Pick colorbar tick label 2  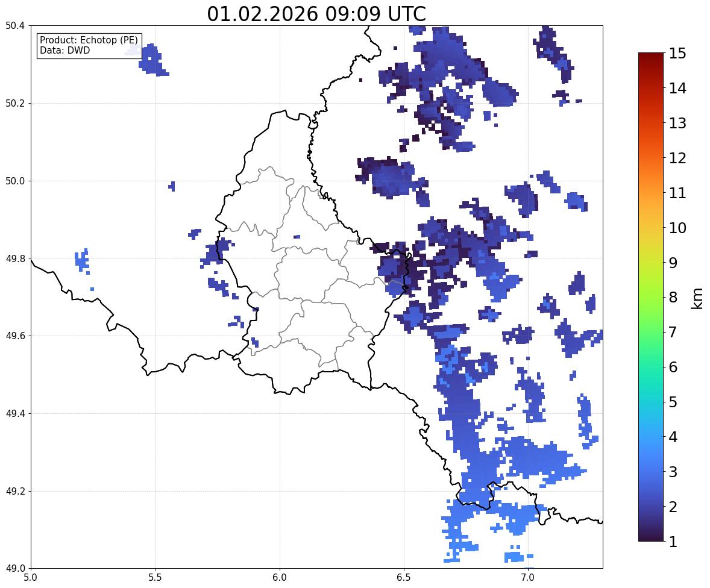[x=673, y=507]
